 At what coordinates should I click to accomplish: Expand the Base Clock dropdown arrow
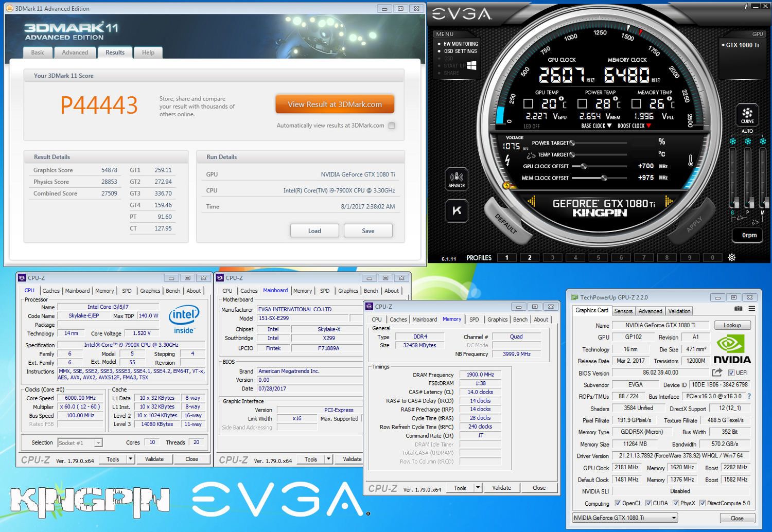pyautogui.click(x=609, y=126)
